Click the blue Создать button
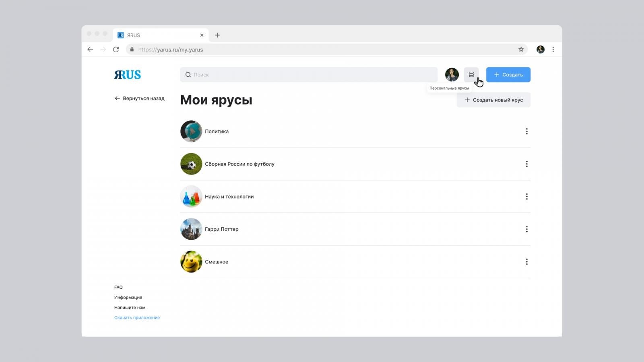This screenshot has width=644, height=362. click(508, 75)
